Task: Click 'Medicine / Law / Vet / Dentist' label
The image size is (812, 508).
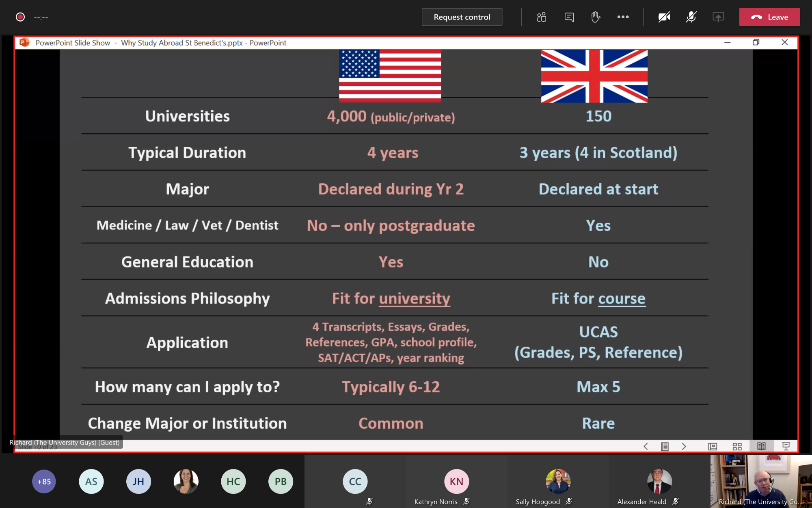Action: pos(188,226)
